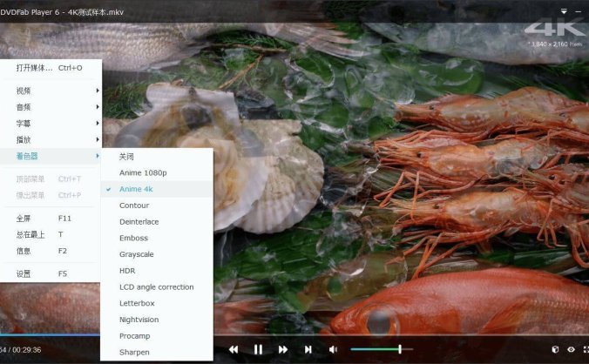Pause the video playback
The height and width of the screenshot is (364, 589).
pos(258,349)
